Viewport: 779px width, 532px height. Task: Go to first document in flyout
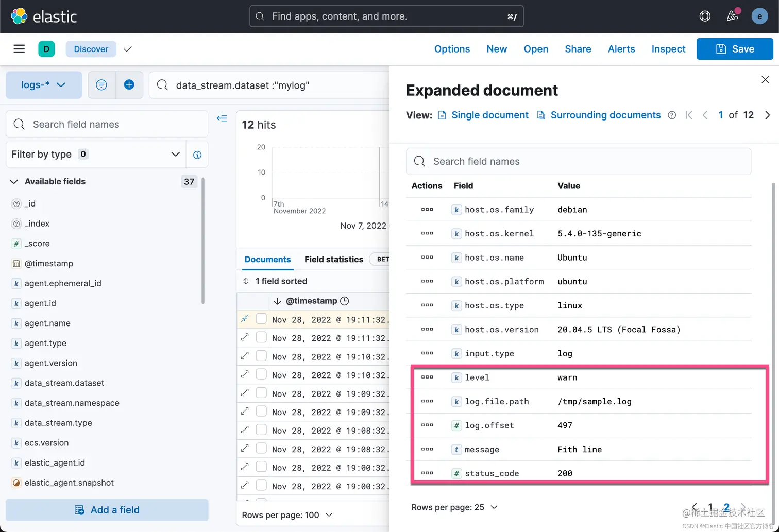[689, 115]
